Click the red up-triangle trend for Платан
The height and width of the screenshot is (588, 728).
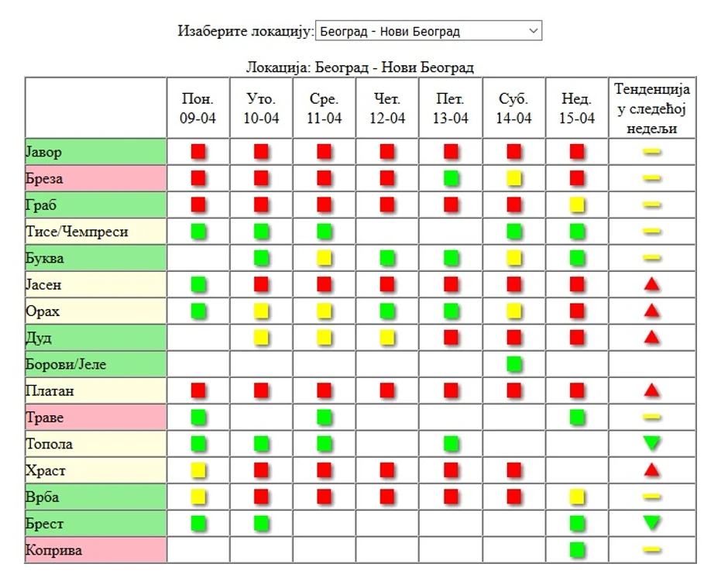tap(652, 390)
